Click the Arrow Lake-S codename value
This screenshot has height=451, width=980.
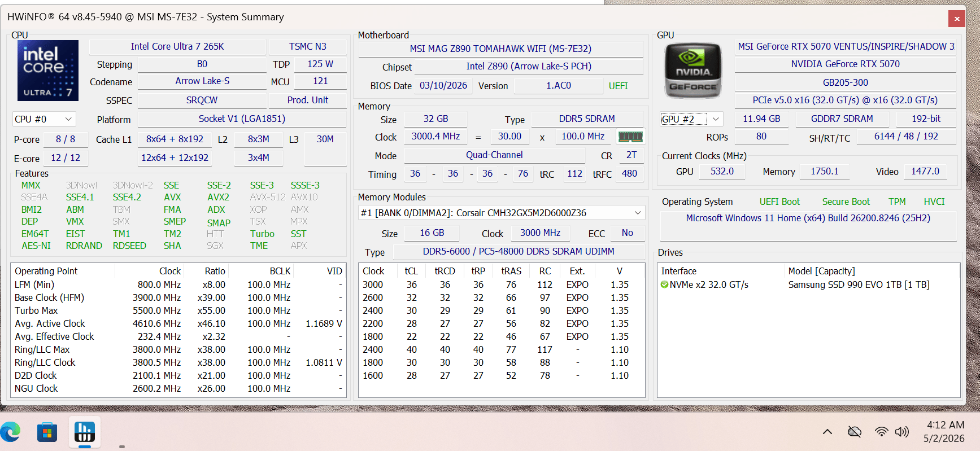(x=202, y=81)
